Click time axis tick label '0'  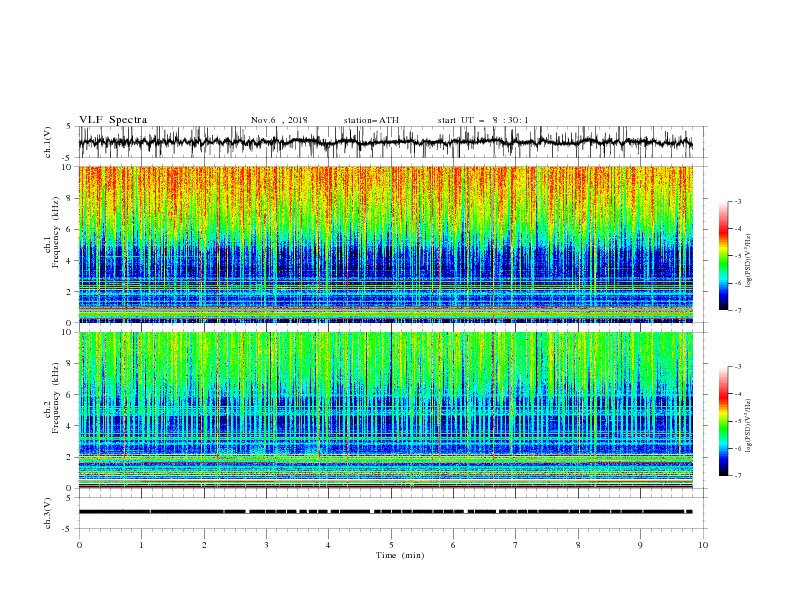79,545
